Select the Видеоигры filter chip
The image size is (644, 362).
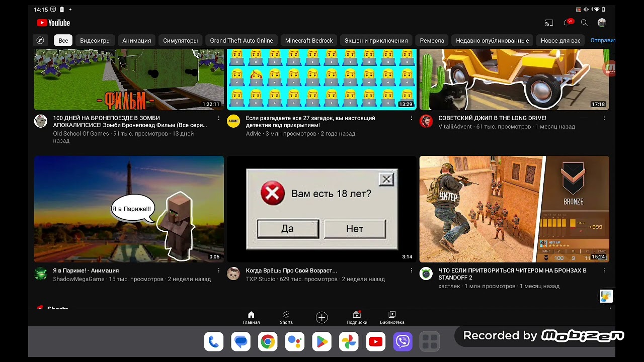95,40
